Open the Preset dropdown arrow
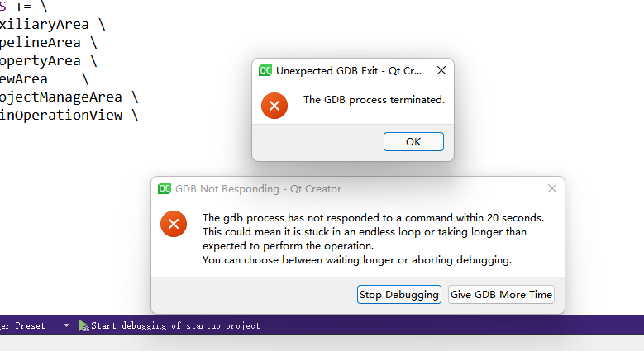Screen dimensions: 644x351 click(66, 325)
